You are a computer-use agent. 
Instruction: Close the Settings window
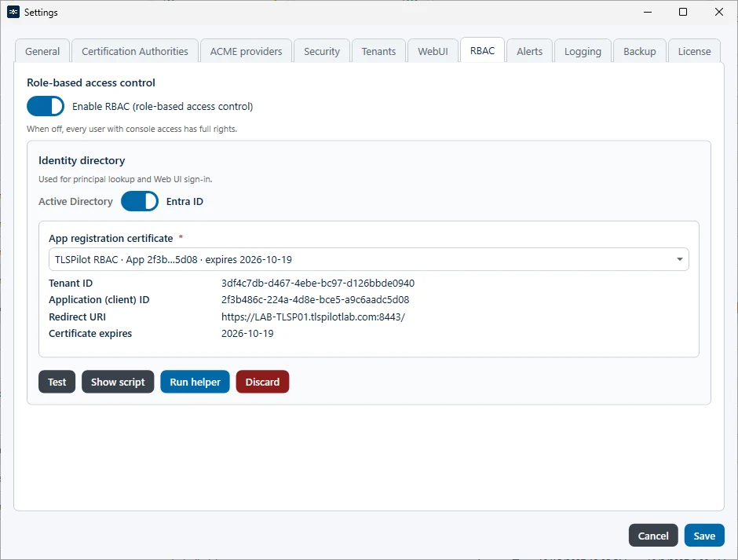718,13
